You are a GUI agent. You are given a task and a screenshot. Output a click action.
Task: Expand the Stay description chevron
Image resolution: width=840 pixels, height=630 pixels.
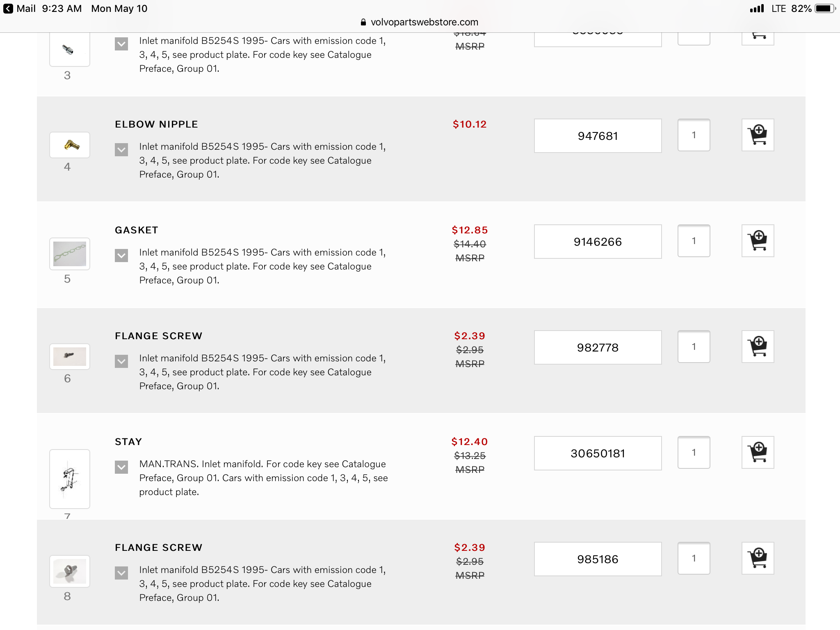tap(121, 467)
